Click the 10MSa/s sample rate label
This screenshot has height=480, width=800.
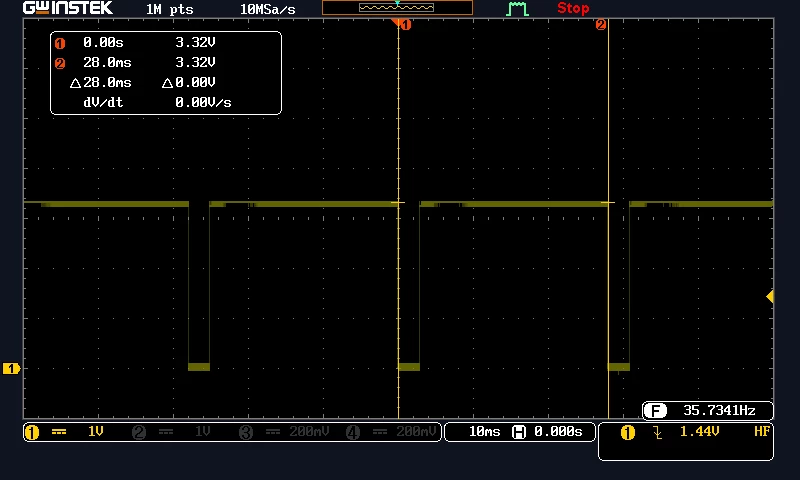tap(267, 10)
